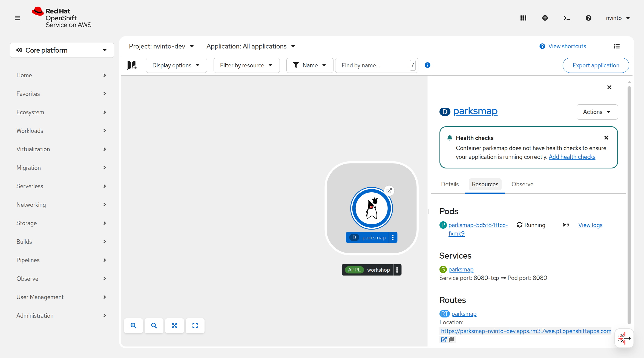Switch to the Resources tab

click(485, 184)
